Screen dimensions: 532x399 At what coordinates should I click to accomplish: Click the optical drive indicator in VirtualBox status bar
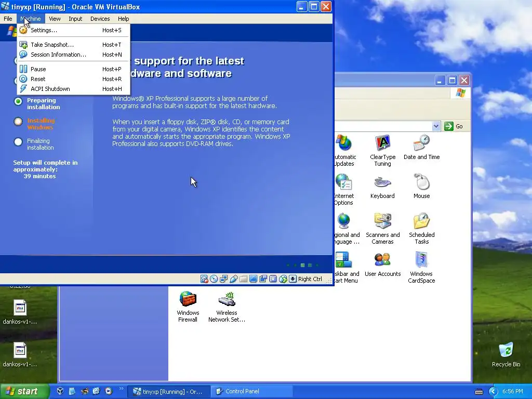pyautogui.click(x=214, y=279)
